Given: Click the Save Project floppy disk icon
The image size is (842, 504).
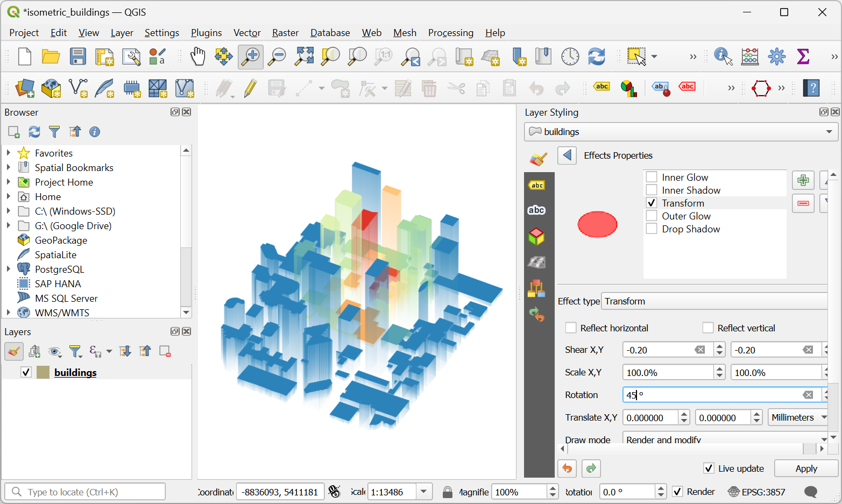Looking at the screenshot, I should [77, 56].
